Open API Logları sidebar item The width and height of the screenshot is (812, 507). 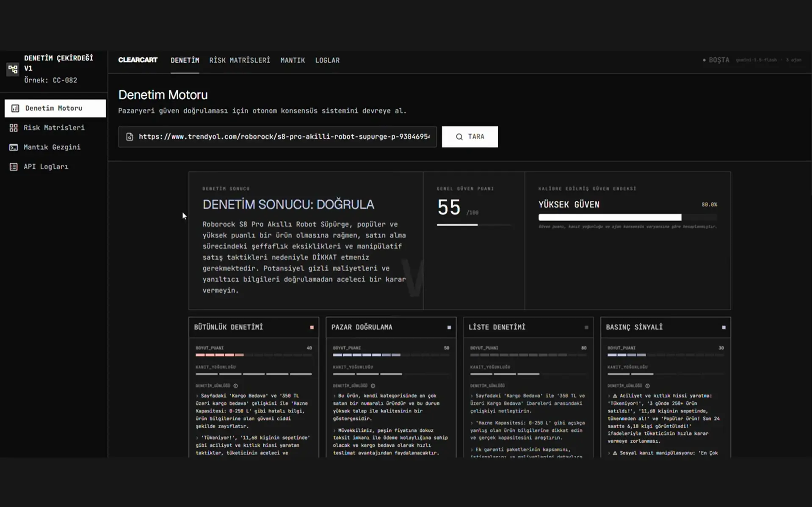(55, 167)
